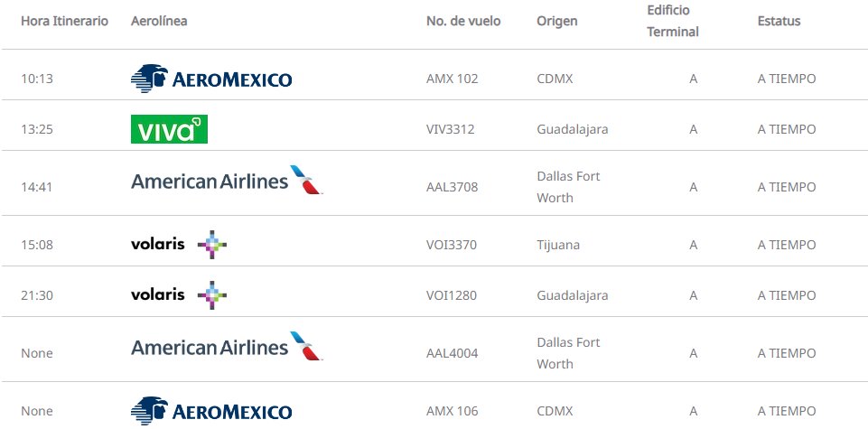The width and height of the screenshot is (868, 429).
Task: Click the Hora Itinerario column header
Action: click(x=64, y=21)
